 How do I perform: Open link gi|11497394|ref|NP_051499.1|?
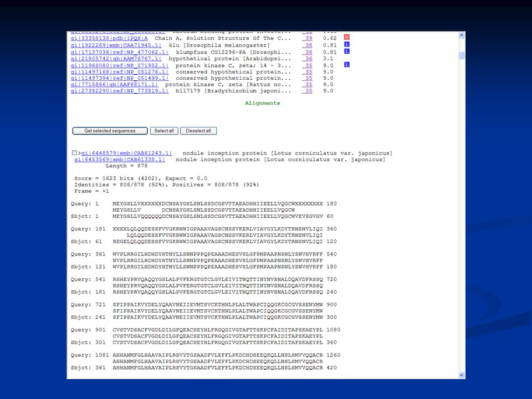(x=120, y=78)
